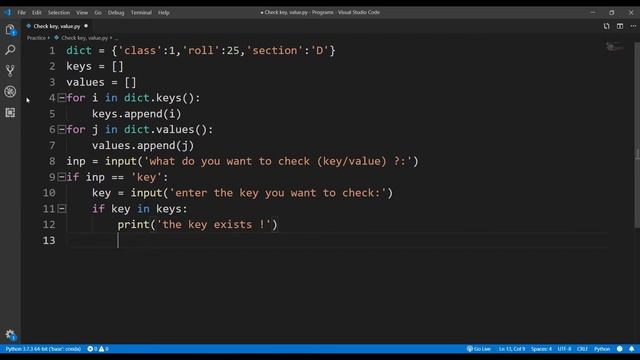Screen dimensions: 640x360
Task: Click 'dict.values()' on line 6
Action: click(x=166, y=129)
